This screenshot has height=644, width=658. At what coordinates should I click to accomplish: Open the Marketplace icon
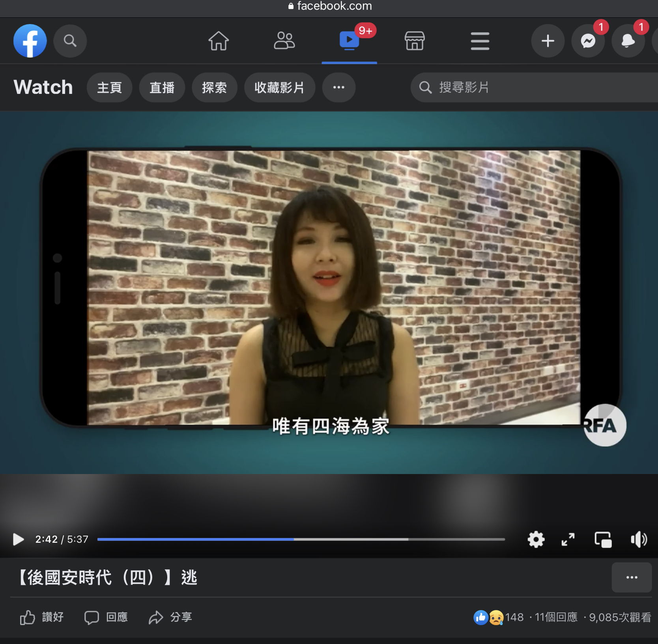click(414, 41)
